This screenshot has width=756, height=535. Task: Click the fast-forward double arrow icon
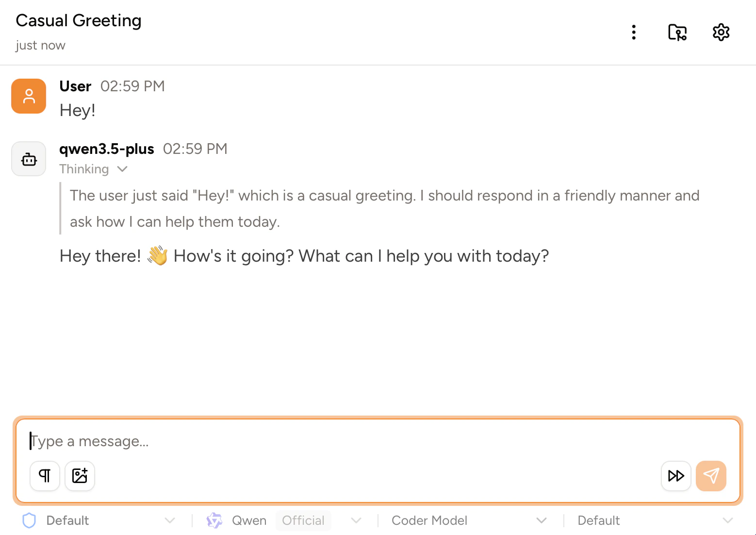click(x=675, y=476)
